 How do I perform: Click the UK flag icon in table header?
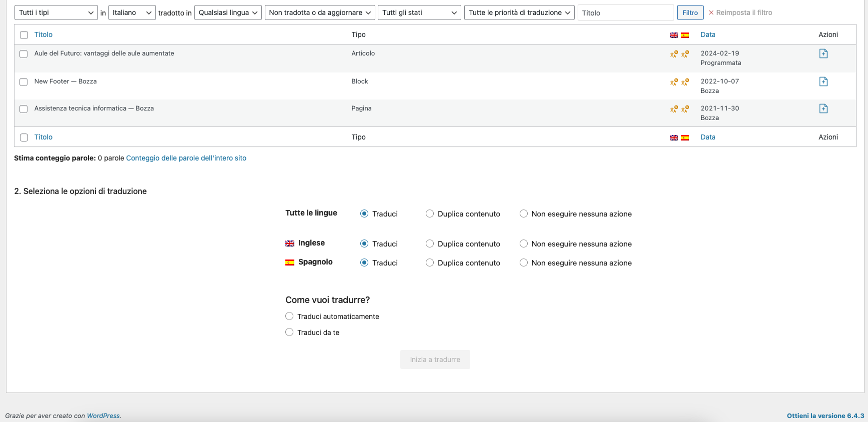click(x=674, y=35)
